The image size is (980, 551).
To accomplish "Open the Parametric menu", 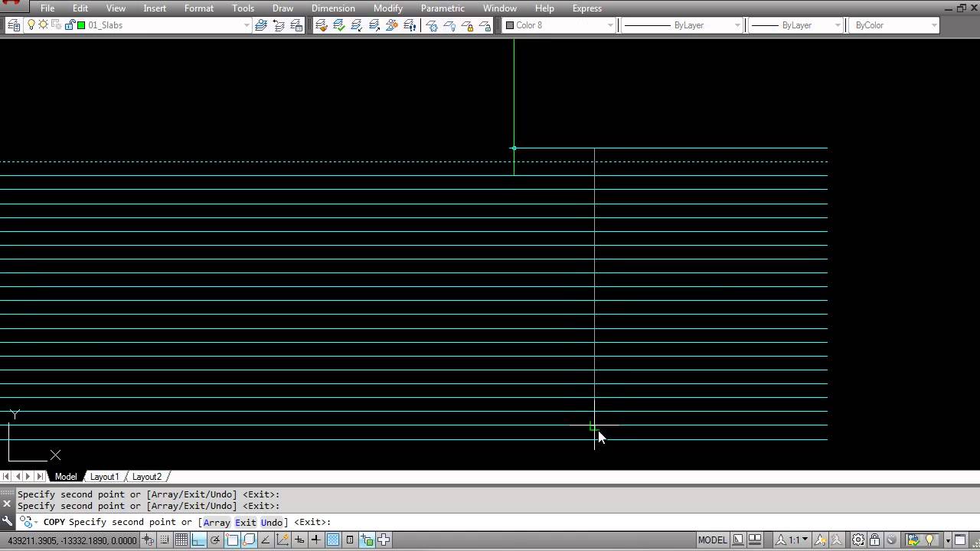I will click(x=443, y=8).
